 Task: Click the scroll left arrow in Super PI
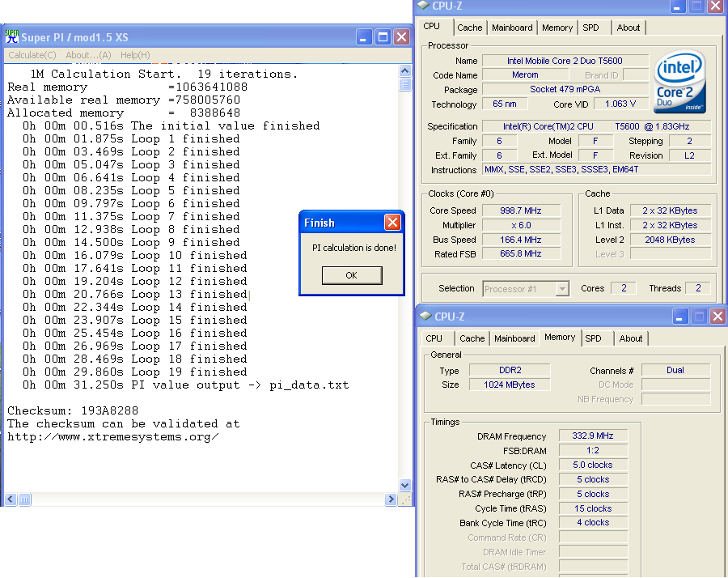11,499
